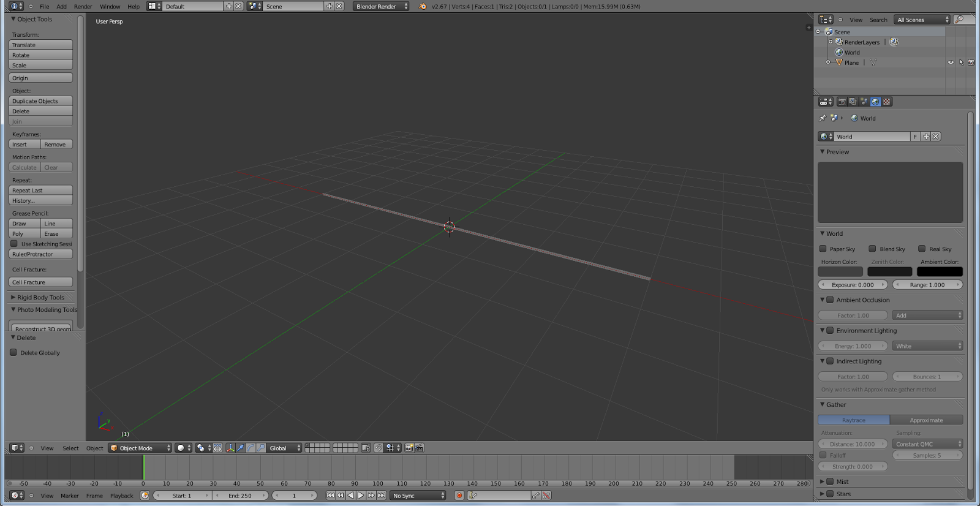Click the Plane mesh data icon in outliner
Screen dimensions: 980x506
click(x=873, y=62)
